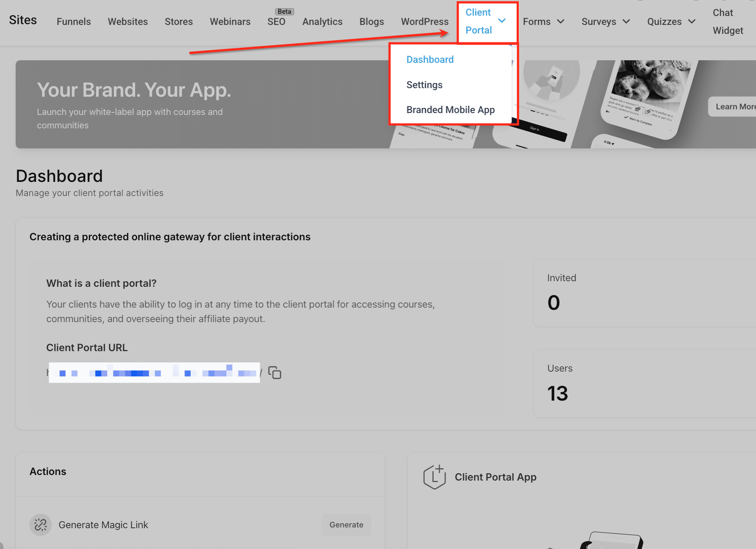Click the magic link icon
Screen dimensions: 756x549
(40, 525)
